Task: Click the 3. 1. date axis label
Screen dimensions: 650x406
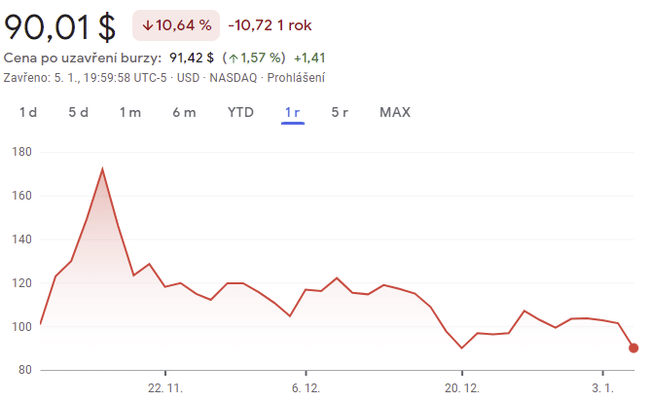Action: 603,387
